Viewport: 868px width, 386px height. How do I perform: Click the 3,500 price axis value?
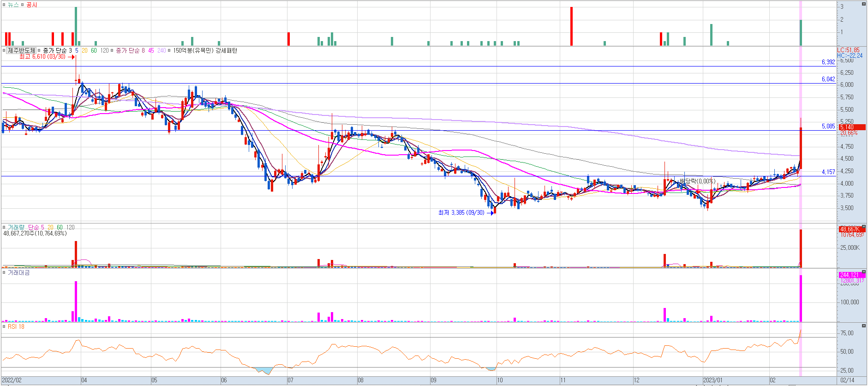847,208
